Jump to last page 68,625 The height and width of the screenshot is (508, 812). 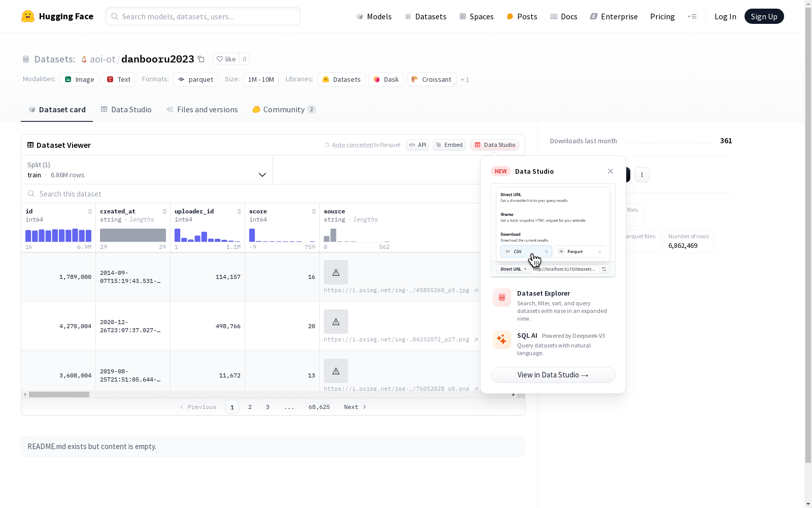(x=319, y=407)
